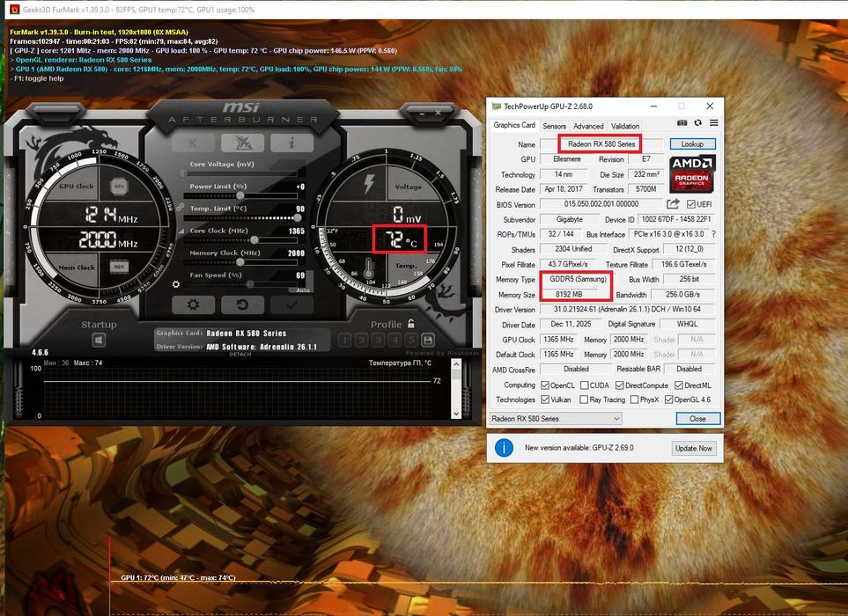Open the curve editor bars icon beside Core Clock
Screen dimensions: 848x616
tap(181, 231)
